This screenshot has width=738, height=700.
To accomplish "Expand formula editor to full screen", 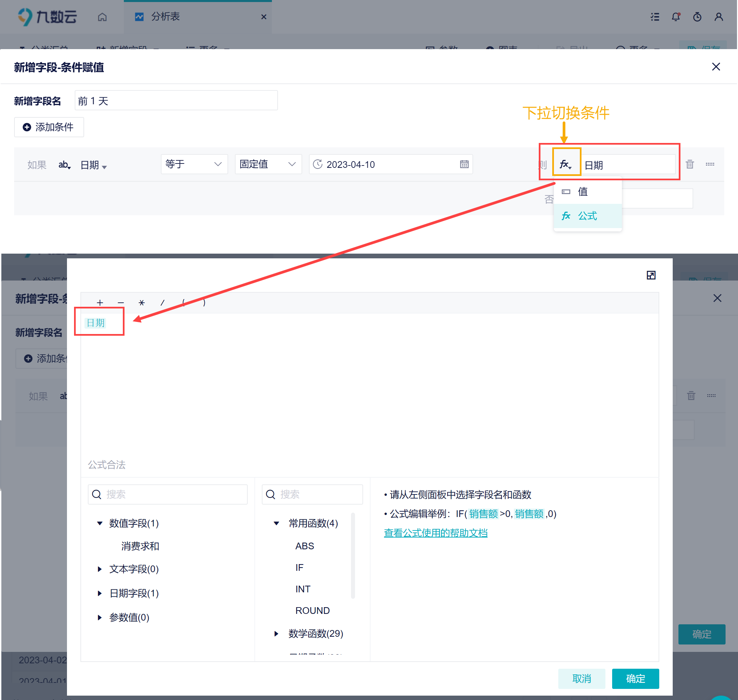I will coord(651,275).
